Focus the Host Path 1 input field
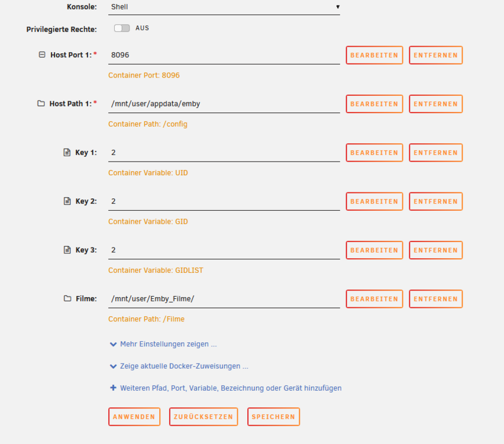Screen dimensions: 504x444 (224, 104)
